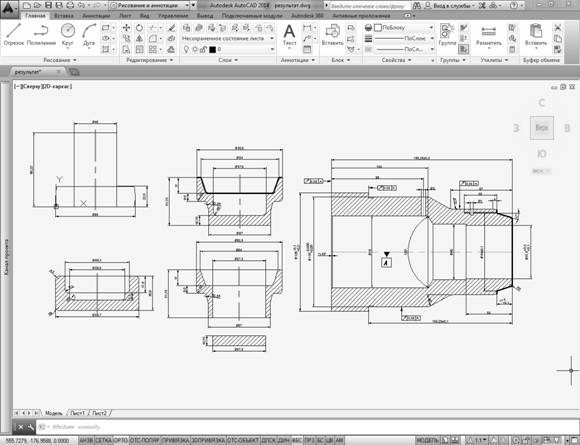Click the МСК coordinate system button under ViewCube

pos(542,171)
